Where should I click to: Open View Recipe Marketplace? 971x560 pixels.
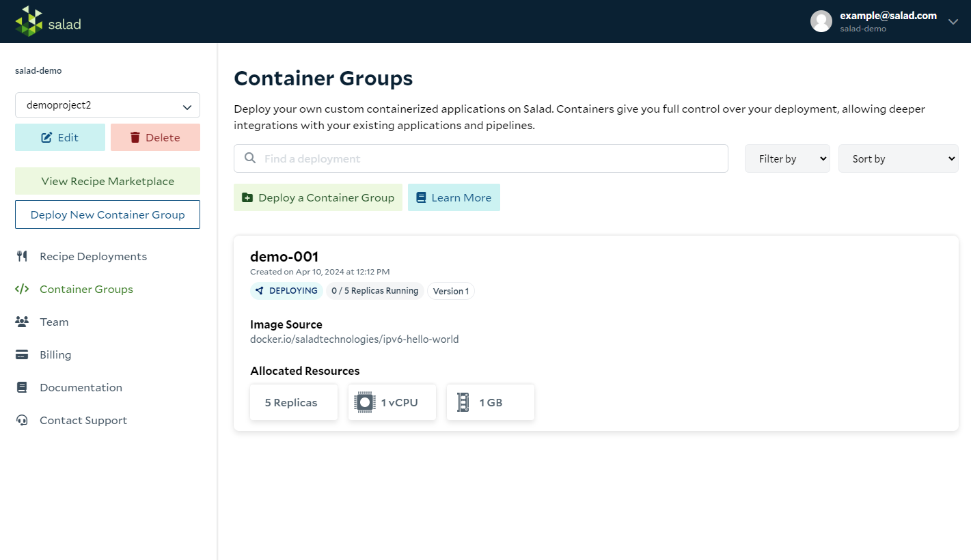pos(107,181)
